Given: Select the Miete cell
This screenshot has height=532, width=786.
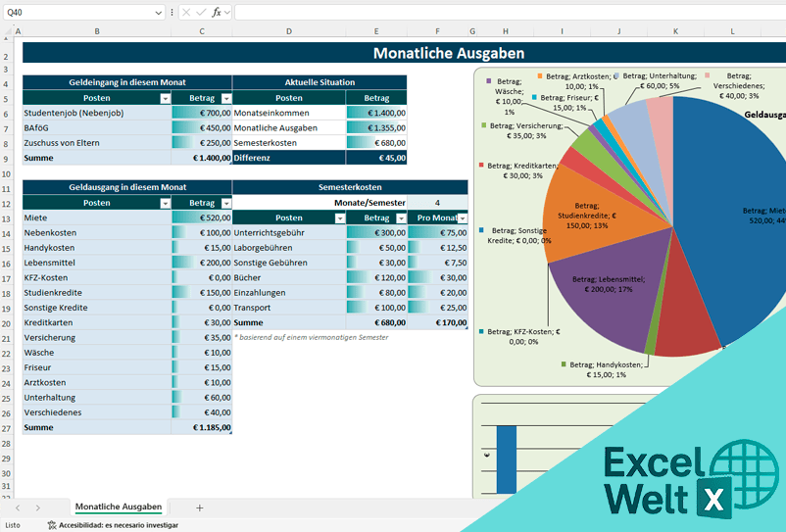Looking at the screenshot, I should coord(97,218).
